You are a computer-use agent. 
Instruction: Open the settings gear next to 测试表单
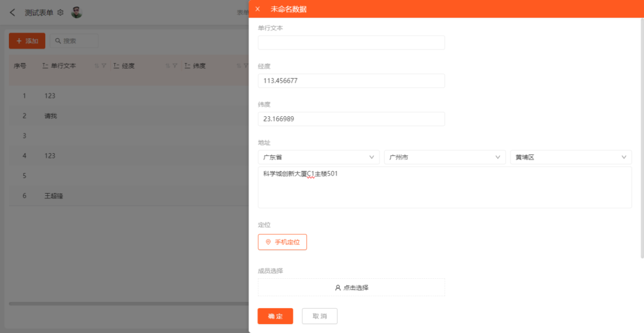pos(60,13)
